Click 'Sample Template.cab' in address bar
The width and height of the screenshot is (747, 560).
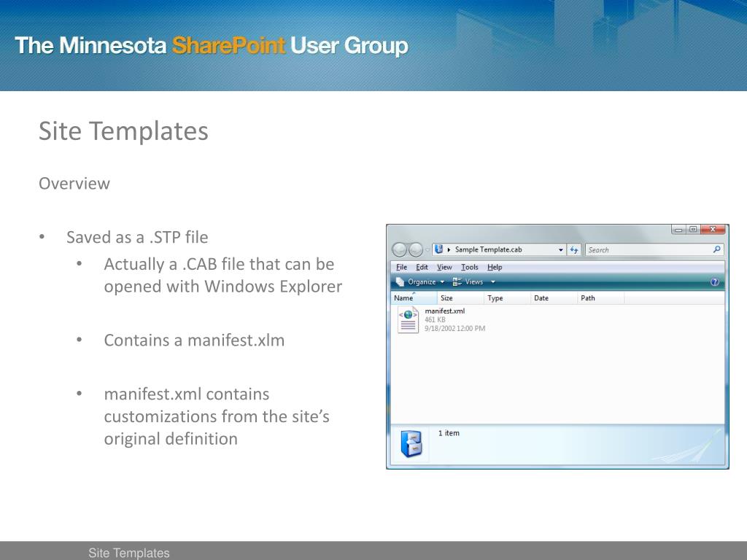[x=488, y=249]
